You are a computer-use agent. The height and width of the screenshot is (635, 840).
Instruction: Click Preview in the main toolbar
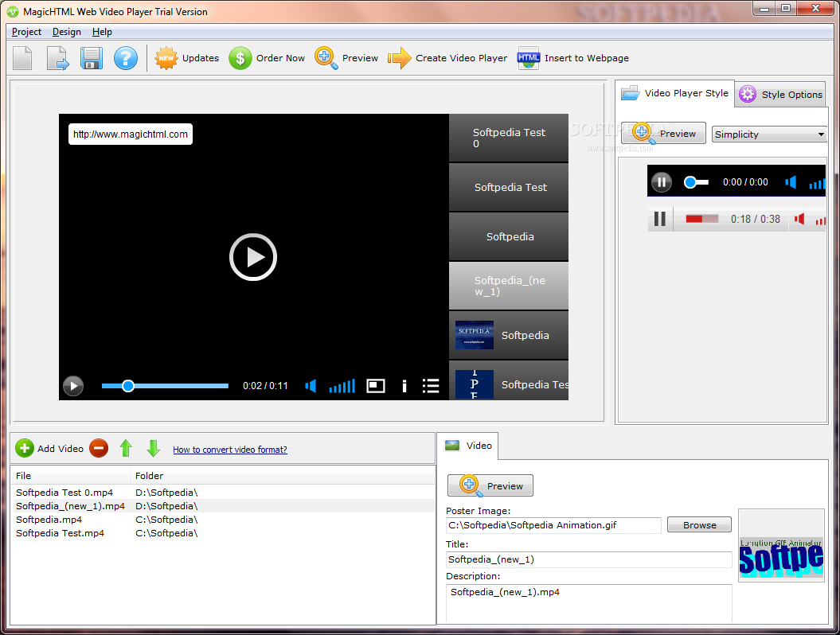[346, 58]
